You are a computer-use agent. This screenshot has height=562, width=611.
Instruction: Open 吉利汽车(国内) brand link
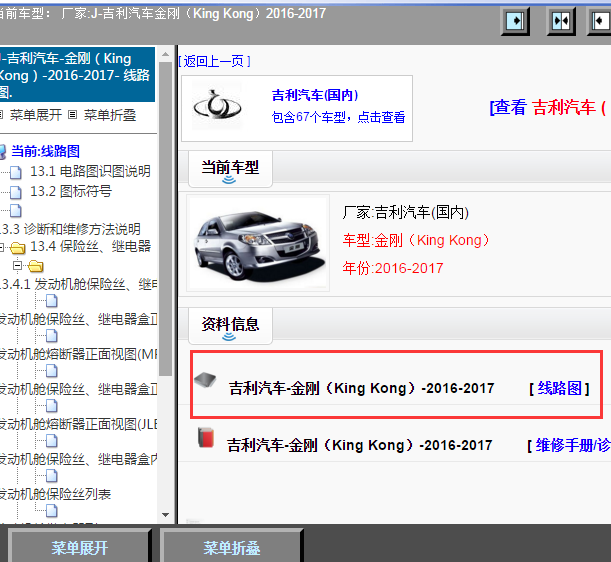315,95
